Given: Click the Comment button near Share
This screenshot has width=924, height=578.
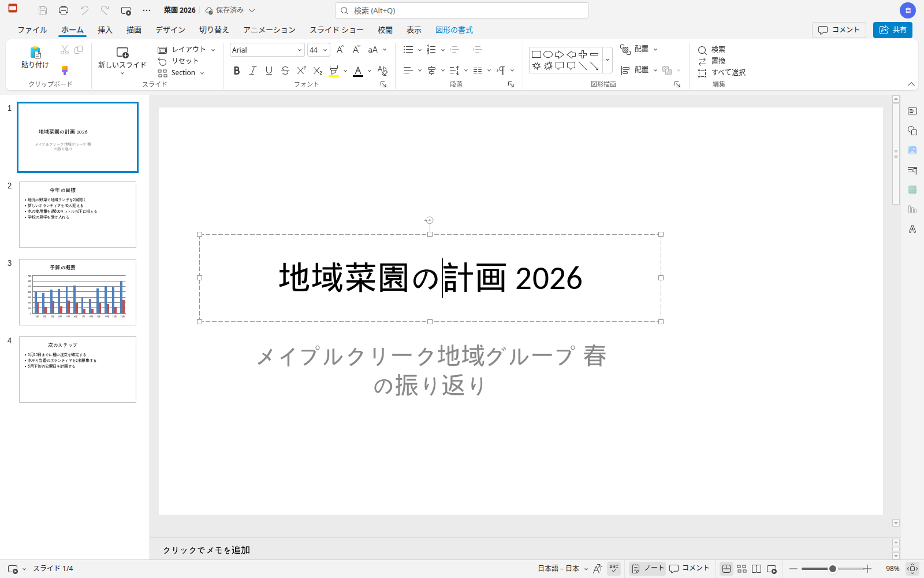Looking at the screenshot, I should point(839,30).
